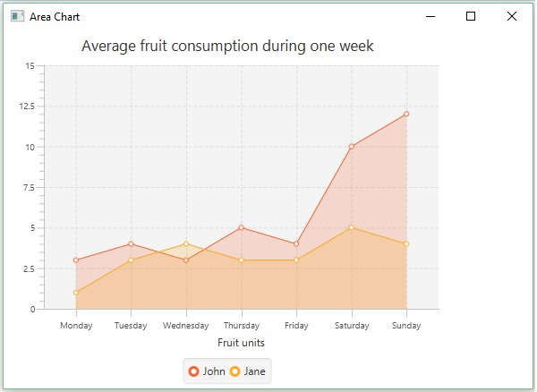537x392 pixels.
Task: Close the Area Chart window
Action: coord(512,16)
